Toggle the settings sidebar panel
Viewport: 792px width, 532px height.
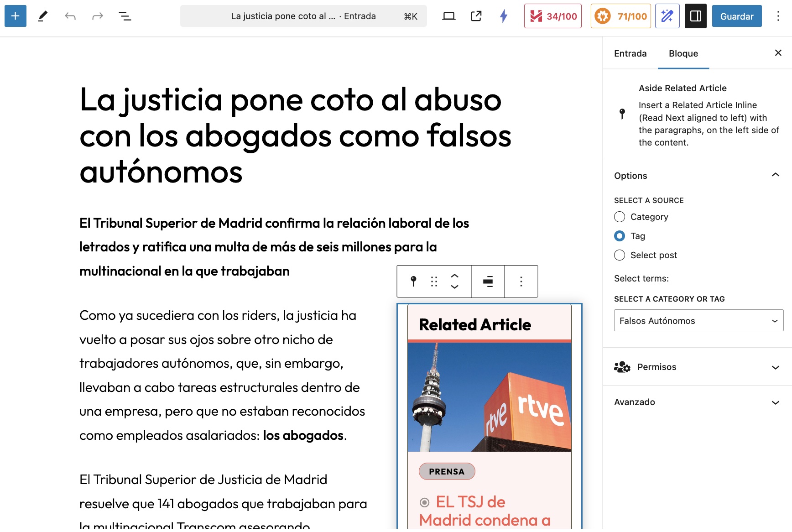coord(696,16)
